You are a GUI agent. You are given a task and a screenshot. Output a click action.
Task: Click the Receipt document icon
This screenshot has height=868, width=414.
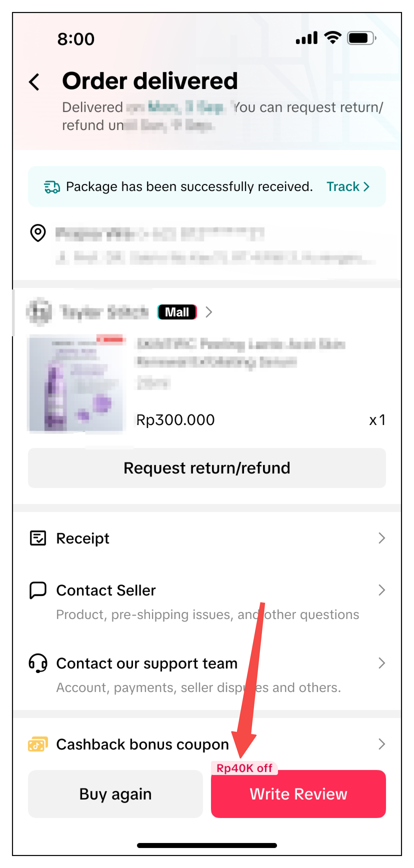pos(38,538)
